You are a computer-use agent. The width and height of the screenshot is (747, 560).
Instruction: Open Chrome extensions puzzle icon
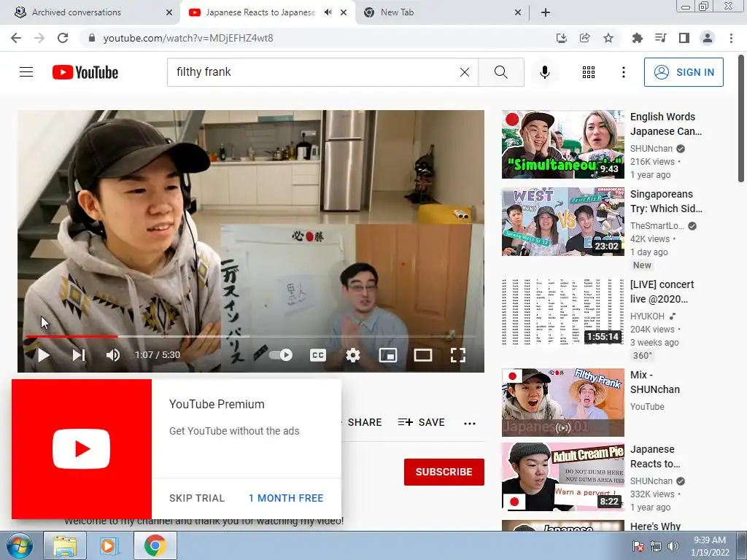[x=637, y=38]
